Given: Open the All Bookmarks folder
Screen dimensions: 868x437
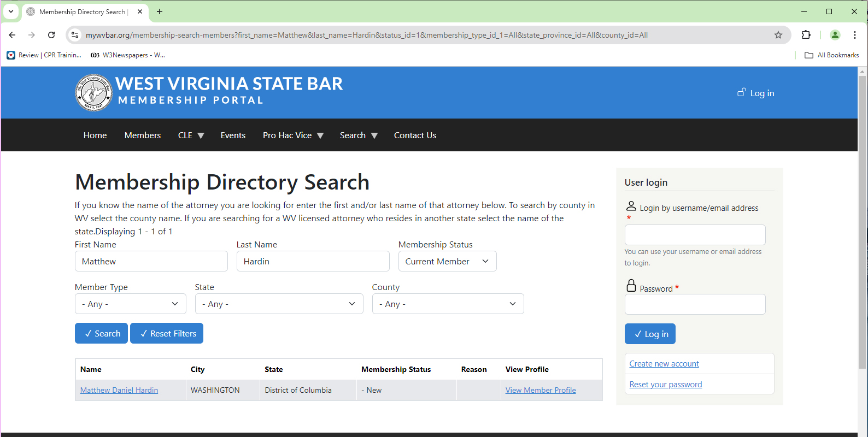Looking at the screenshot, I should point(832,55).
